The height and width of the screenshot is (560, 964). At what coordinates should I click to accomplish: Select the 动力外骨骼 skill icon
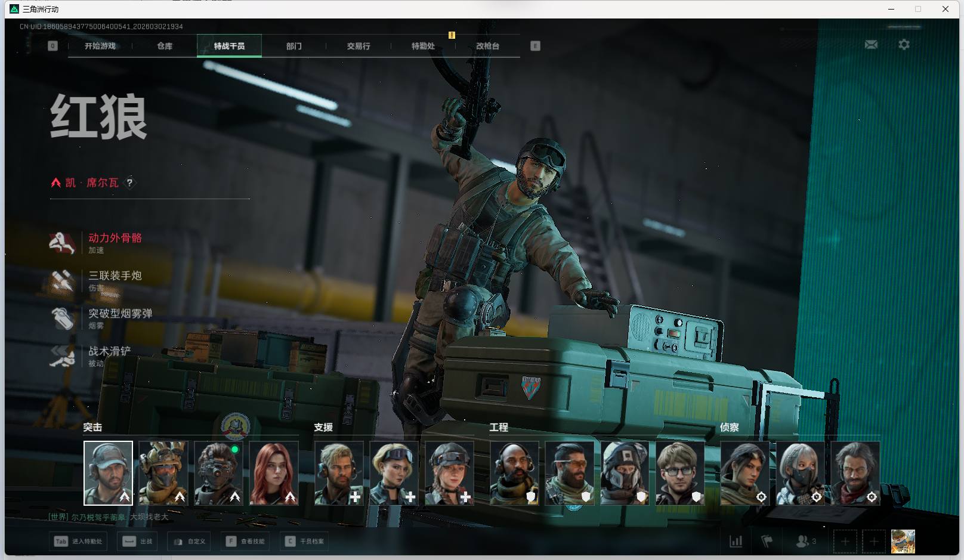[62, 243]
